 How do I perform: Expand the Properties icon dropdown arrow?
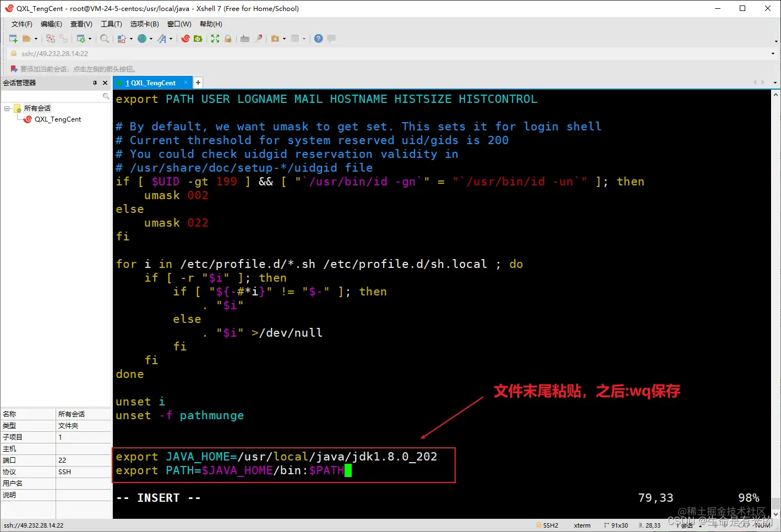tap(90, 39)
